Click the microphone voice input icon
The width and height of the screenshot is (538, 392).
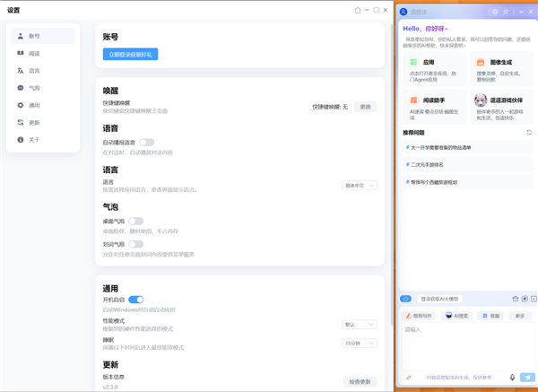[x=513, y=378]
